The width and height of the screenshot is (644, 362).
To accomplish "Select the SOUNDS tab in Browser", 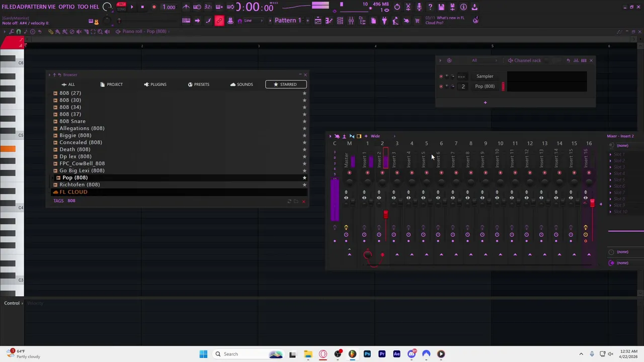I will [x=242, y=84].
